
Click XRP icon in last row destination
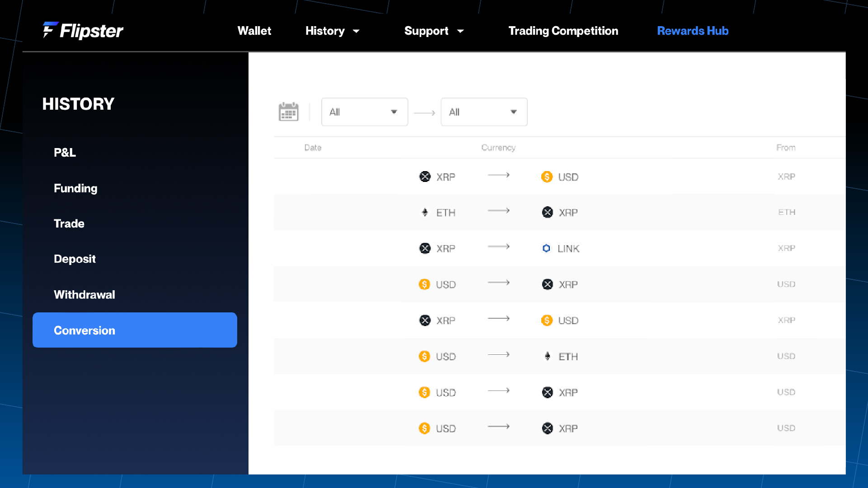547,428
